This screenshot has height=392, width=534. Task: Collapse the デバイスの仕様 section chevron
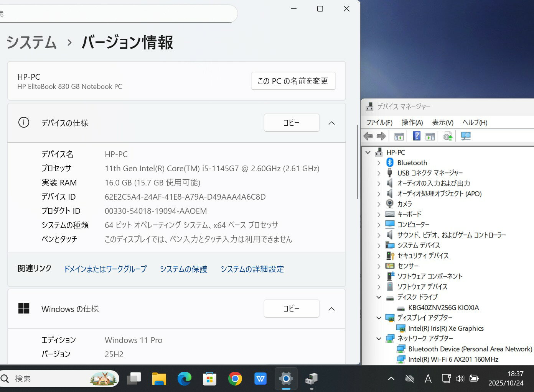tap(332, 123)
